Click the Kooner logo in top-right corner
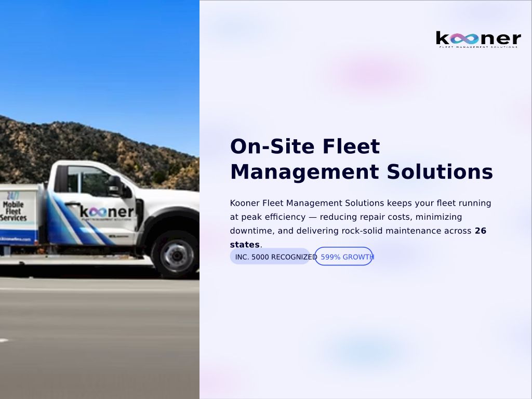Screen dimensions: 532x399 478,39
